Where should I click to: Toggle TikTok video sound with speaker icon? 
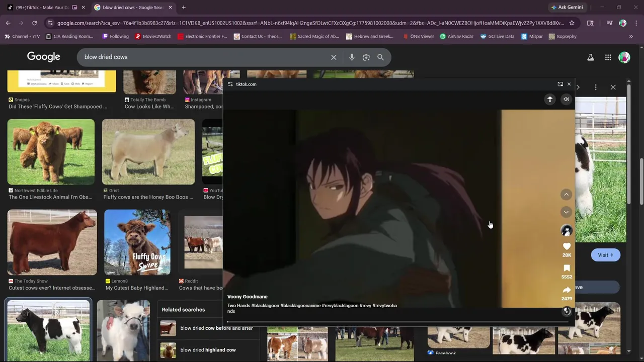click(567, 100)
